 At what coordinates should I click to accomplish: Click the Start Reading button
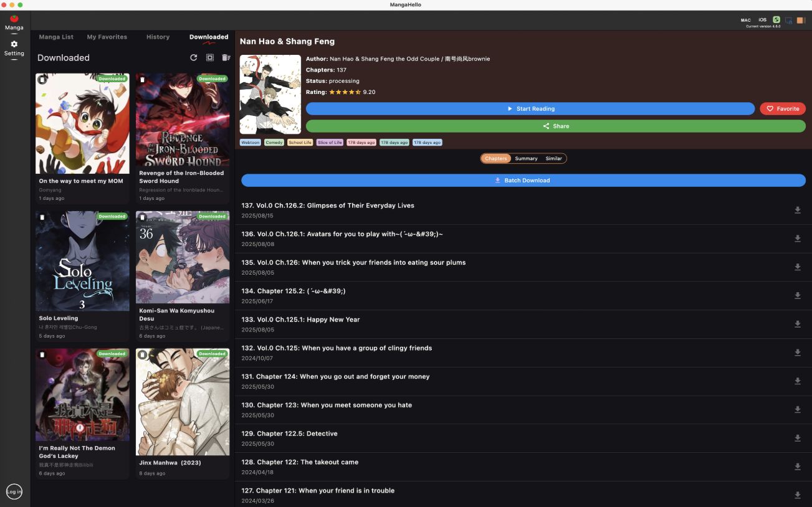[530, 108]
